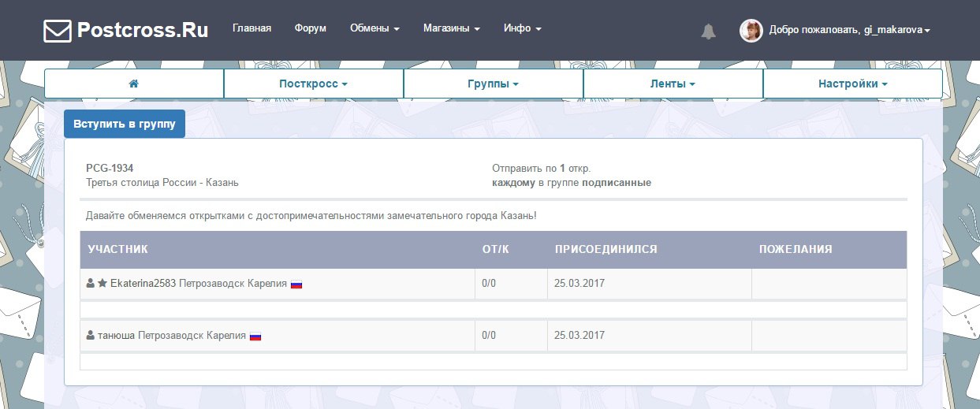Click the star icon next to Ekaterina2583
980x409 pixels.
coord(102,283)
